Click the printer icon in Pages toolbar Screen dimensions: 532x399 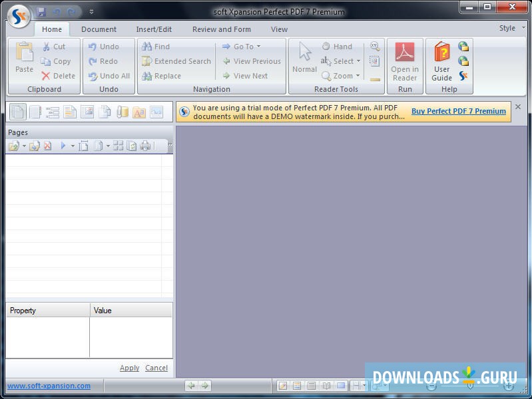point(146,146)
